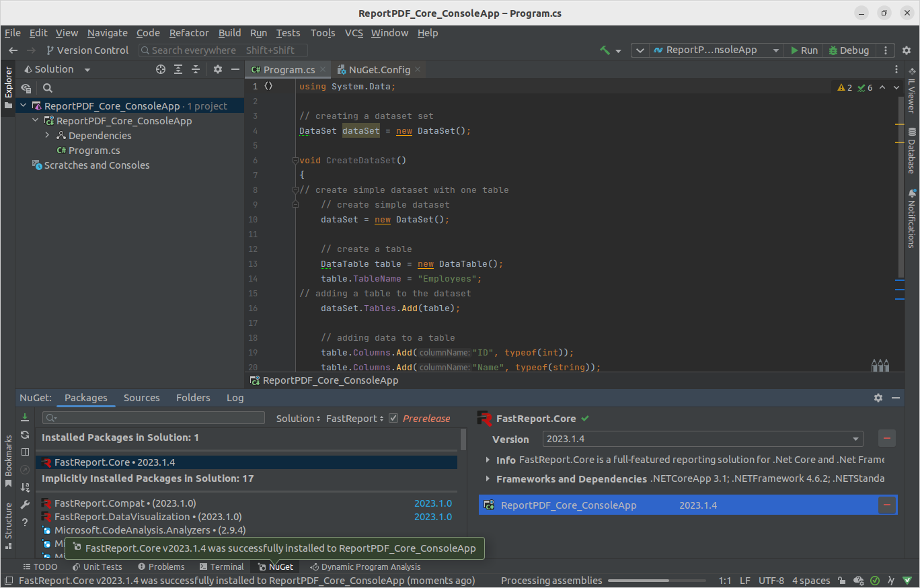Remove FastReport.Core from ReportPDF_Core_ConsoleApp project row
920x588 pixels.
[886, 505]
